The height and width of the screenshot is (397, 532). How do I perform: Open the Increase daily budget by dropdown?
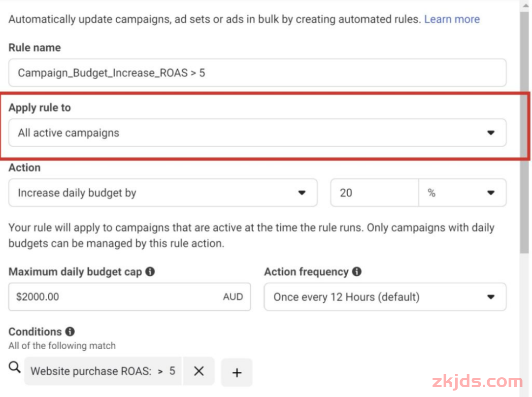(x=163, y=193)
